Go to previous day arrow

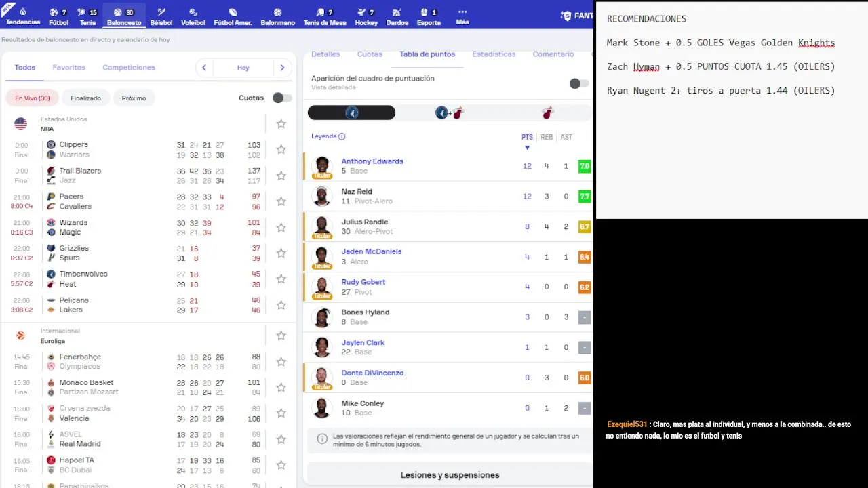pos(204,68)
